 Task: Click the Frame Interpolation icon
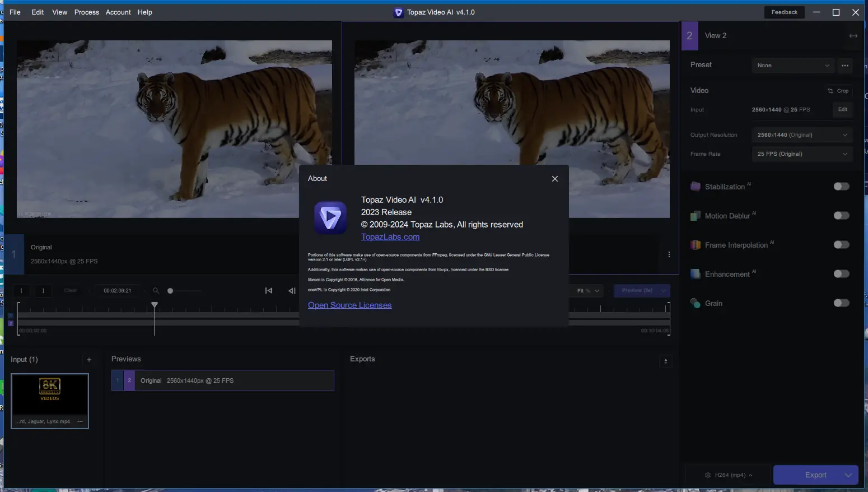click(x=696, y=245)
